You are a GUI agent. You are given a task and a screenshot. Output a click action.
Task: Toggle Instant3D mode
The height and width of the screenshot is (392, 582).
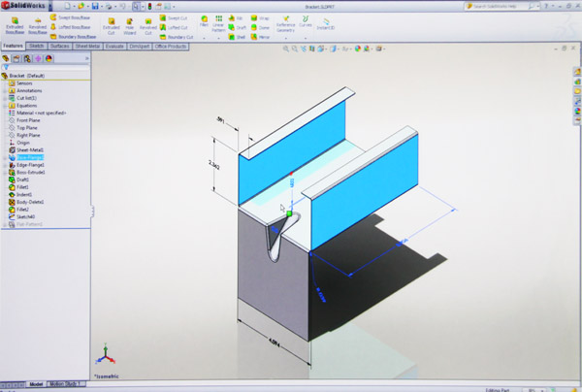click(326, 23)
